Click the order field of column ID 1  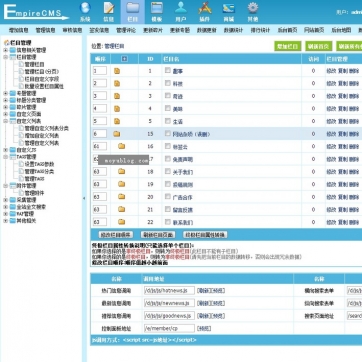100,71
